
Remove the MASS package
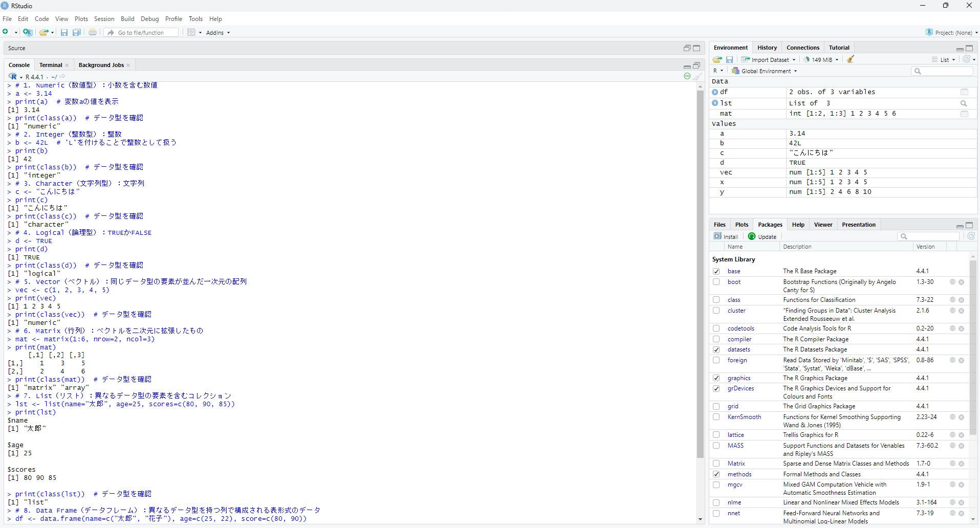pos(962,446)
